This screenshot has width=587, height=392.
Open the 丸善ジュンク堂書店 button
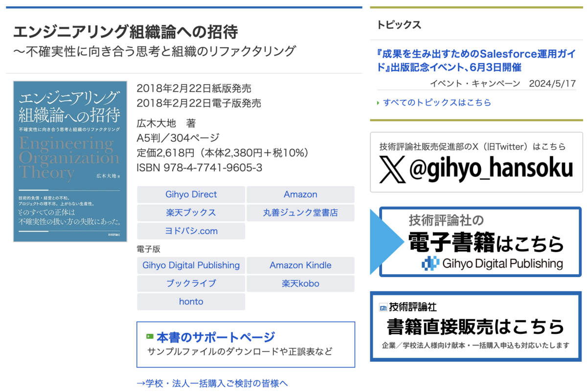pyautogui.click(x=300, y=213)
